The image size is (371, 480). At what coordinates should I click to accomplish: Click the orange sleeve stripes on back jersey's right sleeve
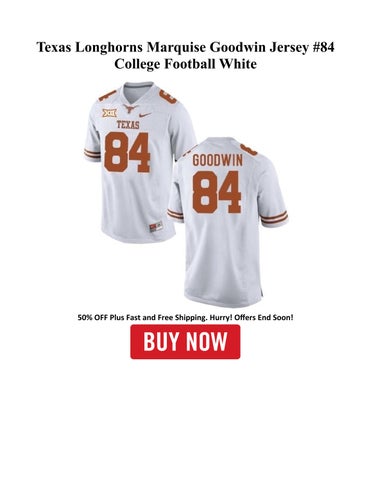(x=274, y=217)
